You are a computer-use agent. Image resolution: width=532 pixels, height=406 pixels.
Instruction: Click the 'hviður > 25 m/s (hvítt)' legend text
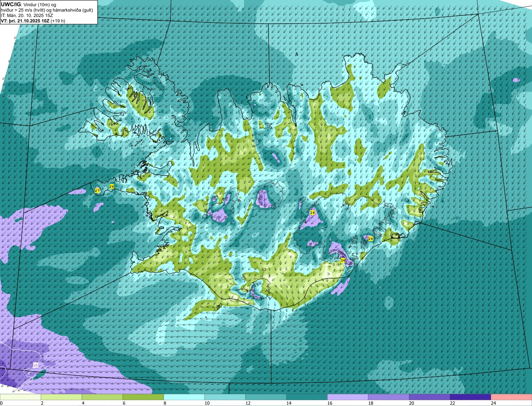pyautogui.click(x=23, y=10)
